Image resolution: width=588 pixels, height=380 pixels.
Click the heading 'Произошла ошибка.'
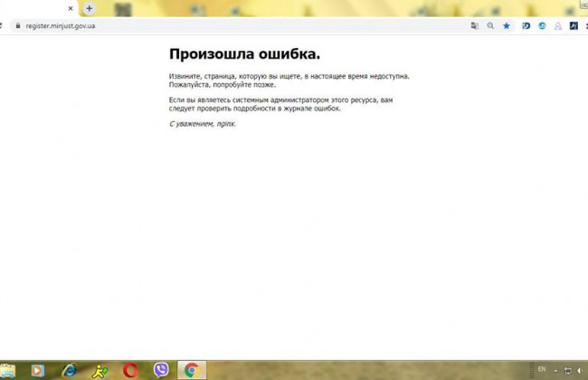point(245,54)
